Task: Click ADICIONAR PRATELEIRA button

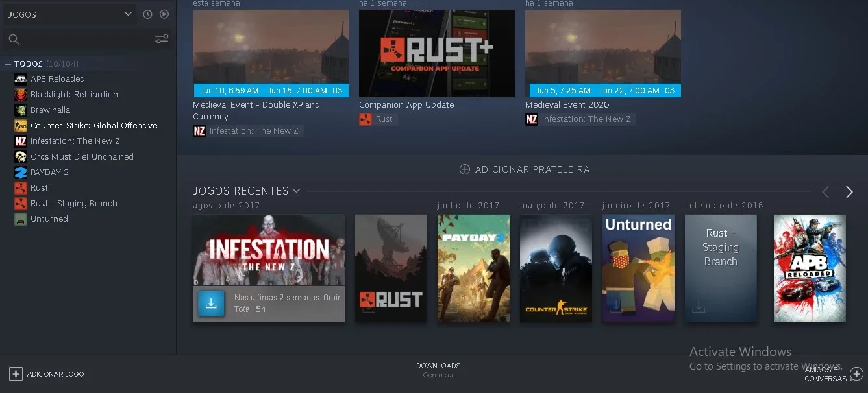Action: point(525,169)
